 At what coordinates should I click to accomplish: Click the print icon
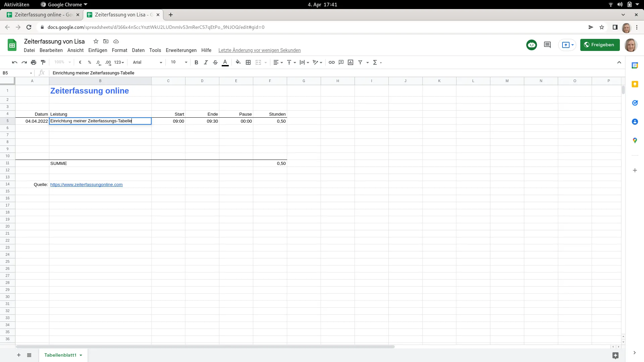click(x=34, y=62)
